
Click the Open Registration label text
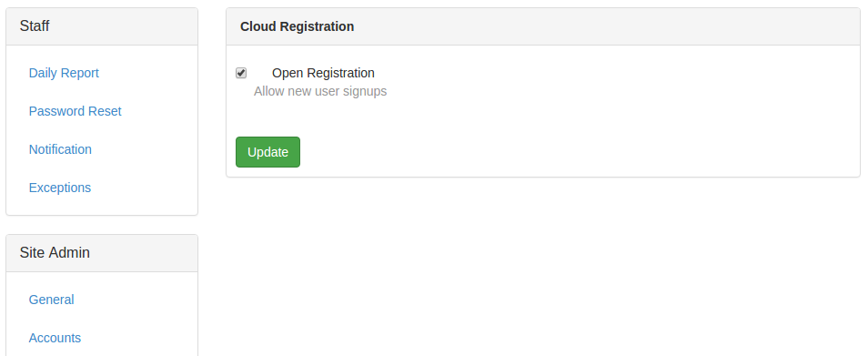click(x=323, y=73)
